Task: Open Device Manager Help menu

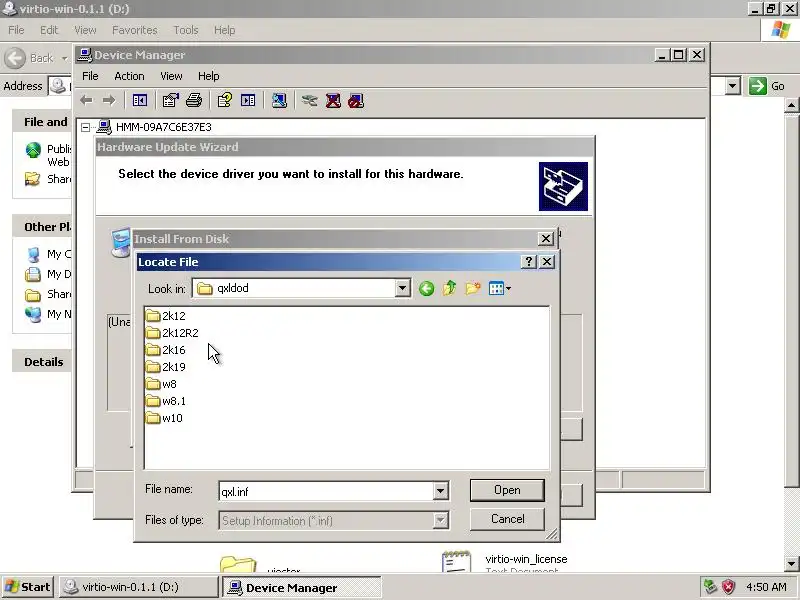Action: tap(209, 76)
